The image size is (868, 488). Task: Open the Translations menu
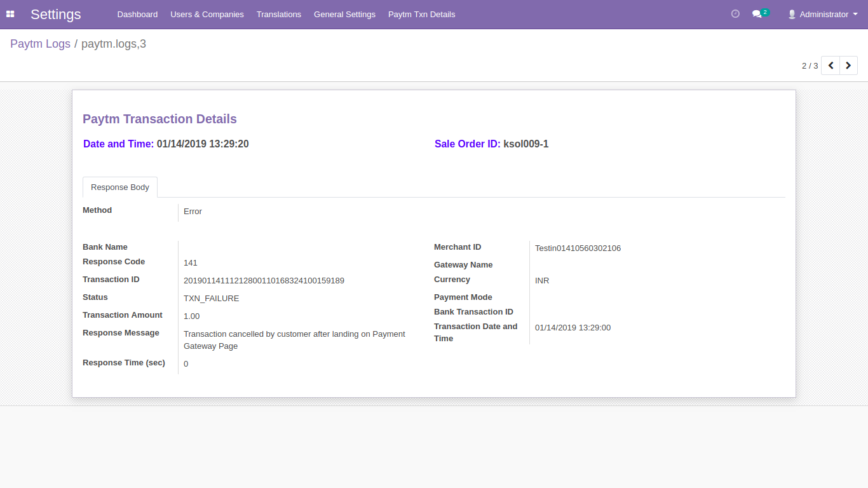[279, 14]
